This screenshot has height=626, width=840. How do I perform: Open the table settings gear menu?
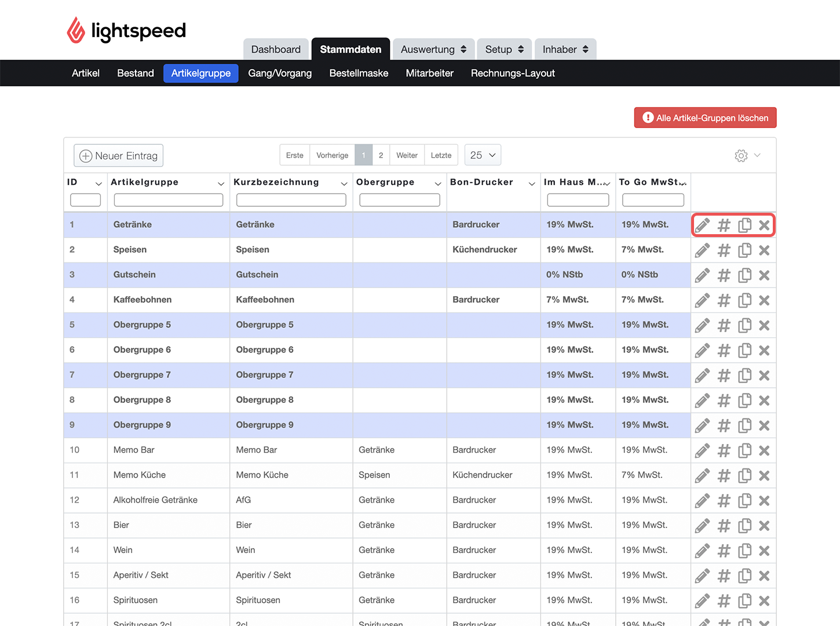point(747,155)
